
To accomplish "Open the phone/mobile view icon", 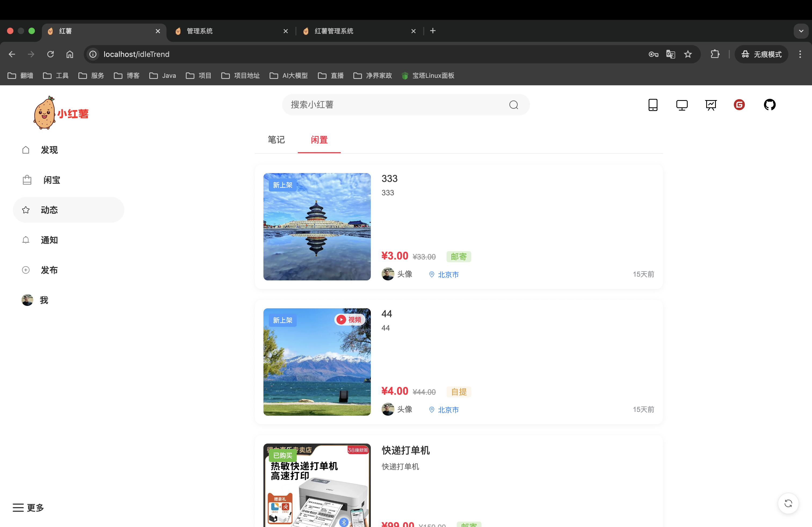I will coord(653,105).
